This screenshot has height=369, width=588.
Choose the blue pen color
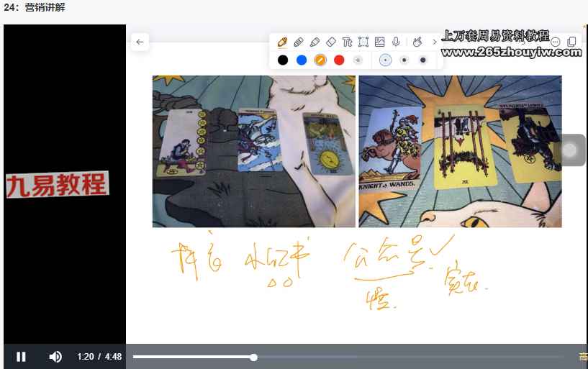pos(302,60)
